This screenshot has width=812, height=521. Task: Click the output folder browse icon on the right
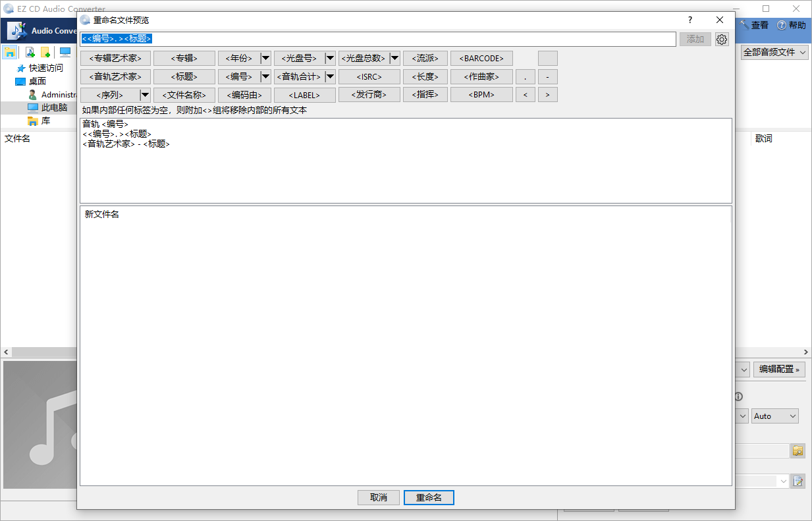click(x=798, y=451)
